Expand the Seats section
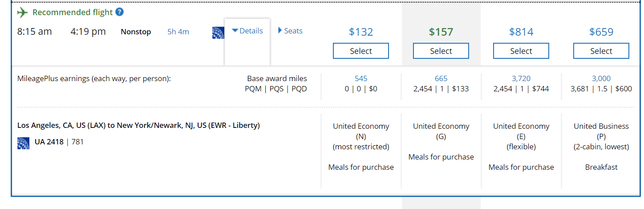The image size is (644, 209). [290, 31]
